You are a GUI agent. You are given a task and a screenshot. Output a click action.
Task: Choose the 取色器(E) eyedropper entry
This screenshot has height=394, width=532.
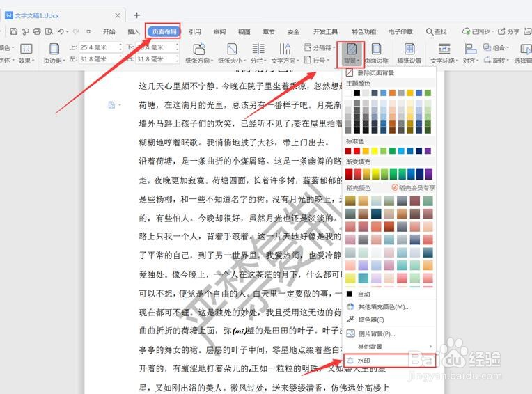pyautogui.click(x=389, y=320)
